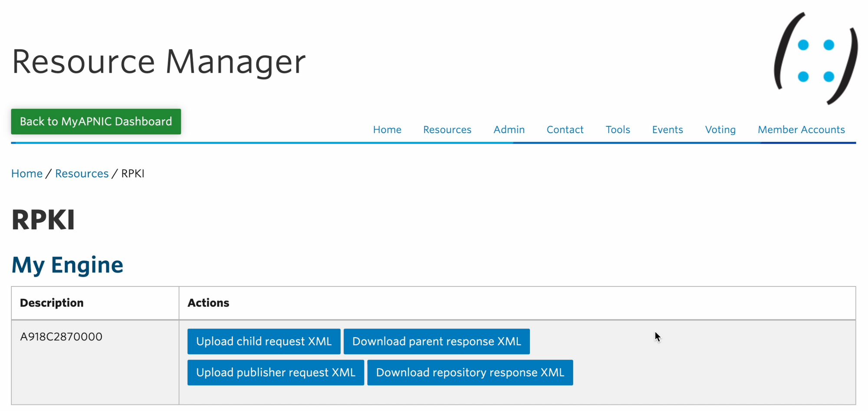Click Download parent response XML button

pyautogui.click(x=437, y=342)
